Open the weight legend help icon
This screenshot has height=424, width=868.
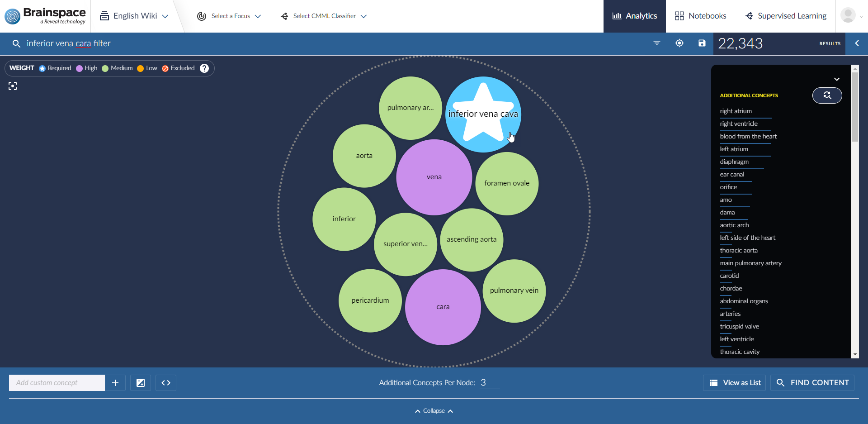click(x=204, y=68)
